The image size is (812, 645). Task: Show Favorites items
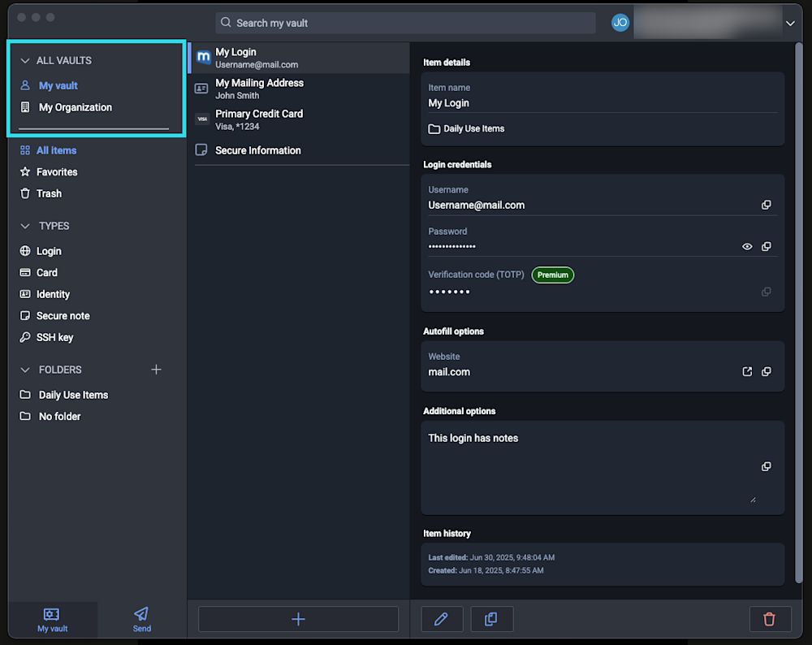(57, 172)
